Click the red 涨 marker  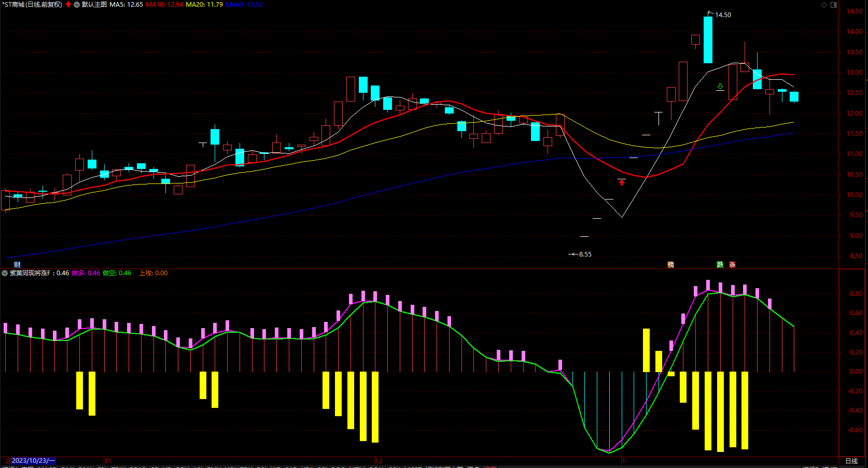[x=732, y=265]
